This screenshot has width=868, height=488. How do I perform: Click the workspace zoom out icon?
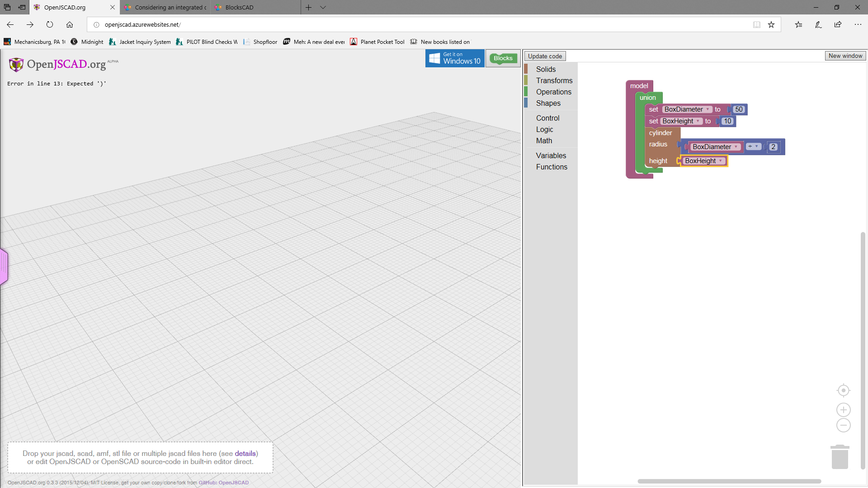coord(843,425)
